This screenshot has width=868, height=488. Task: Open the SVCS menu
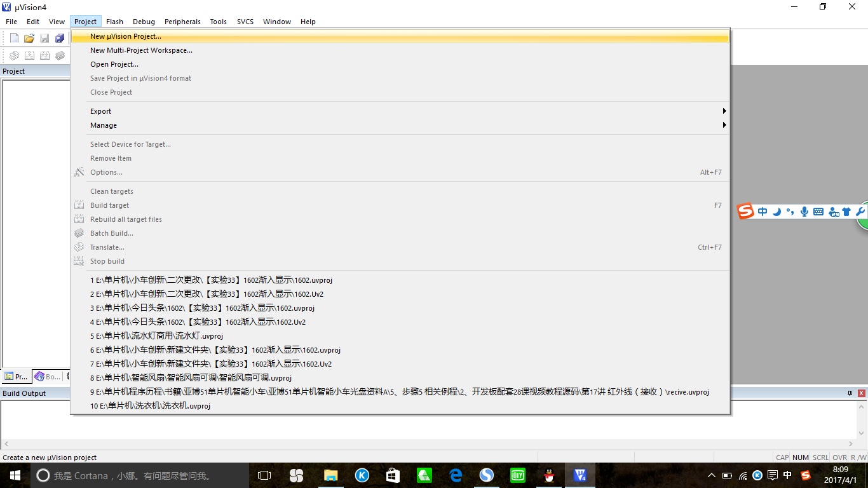[x=245, y=22]
